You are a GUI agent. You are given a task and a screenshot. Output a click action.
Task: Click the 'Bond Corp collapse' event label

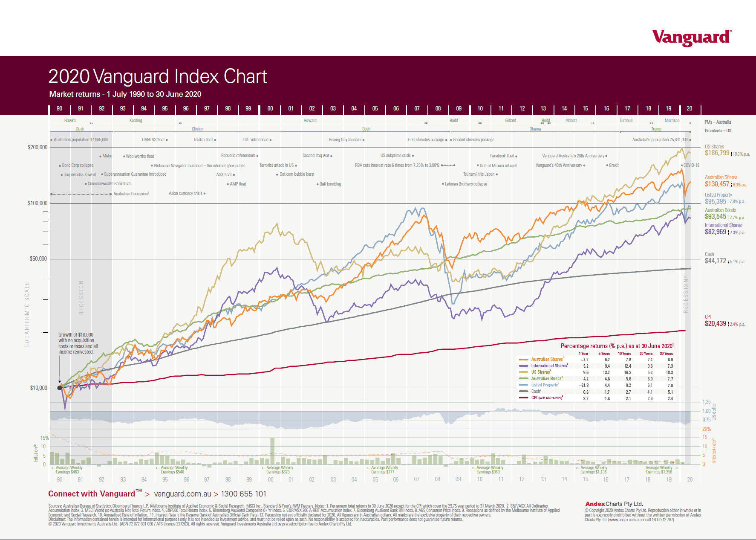(x=78, y=165)
